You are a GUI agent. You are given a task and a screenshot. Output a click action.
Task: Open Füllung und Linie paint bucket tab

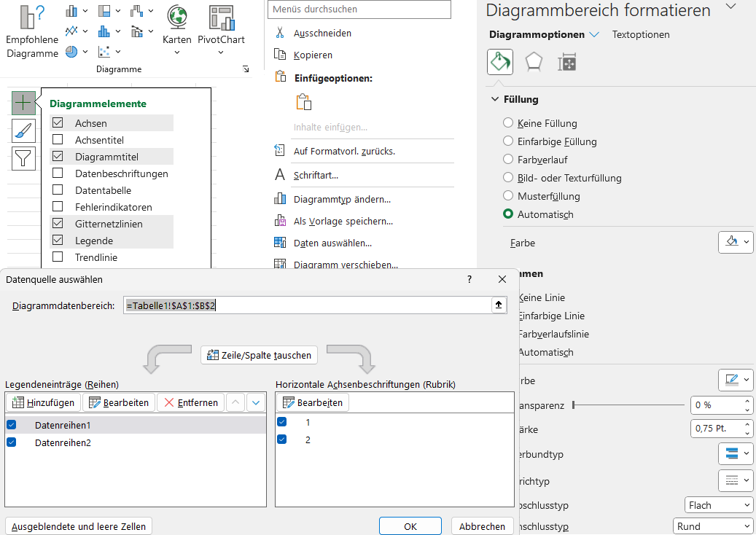click(500, 62)
